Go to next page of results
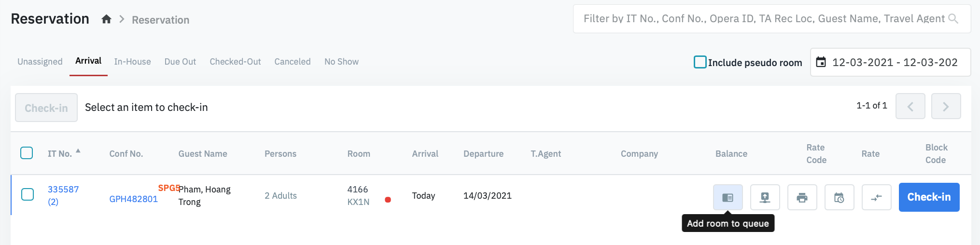980x245 pixels. click(946, 106)
